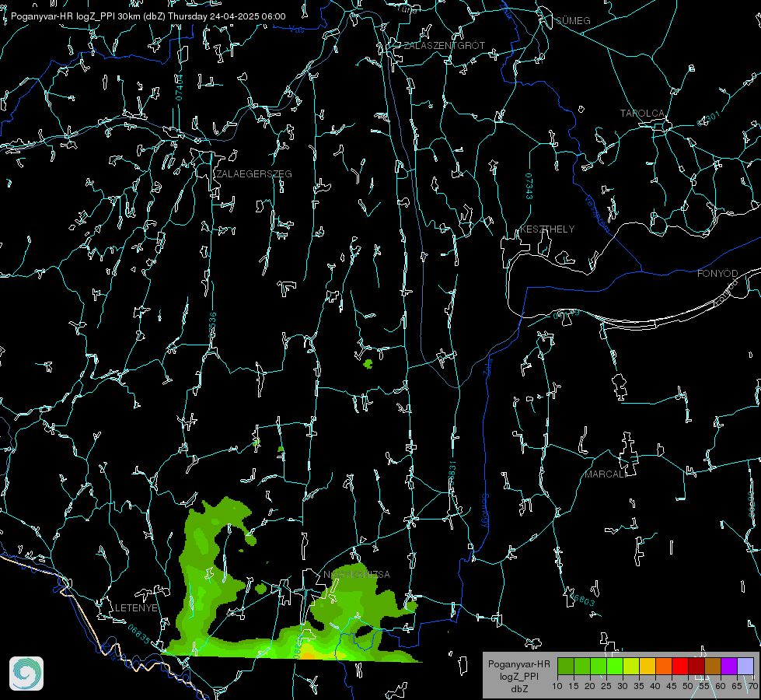Click the KESZTHELY city label
Screen dimensions: 761x700
pyautogui.click(x=547, y=229)
